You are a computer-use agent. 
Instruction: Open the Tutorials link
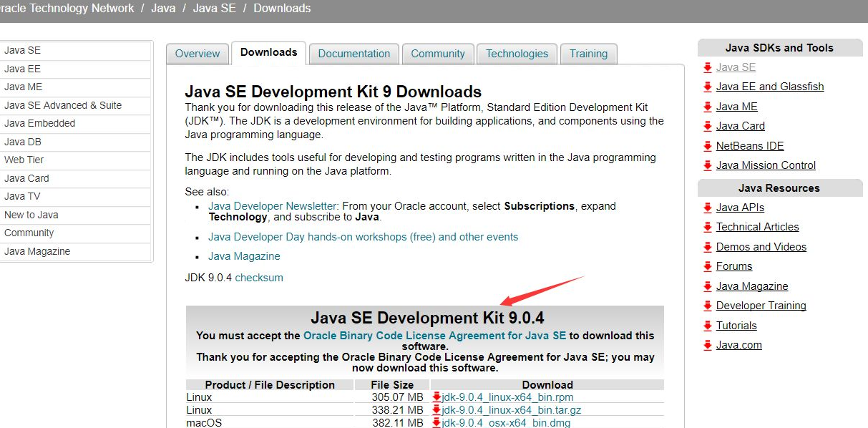pos(736,326)
